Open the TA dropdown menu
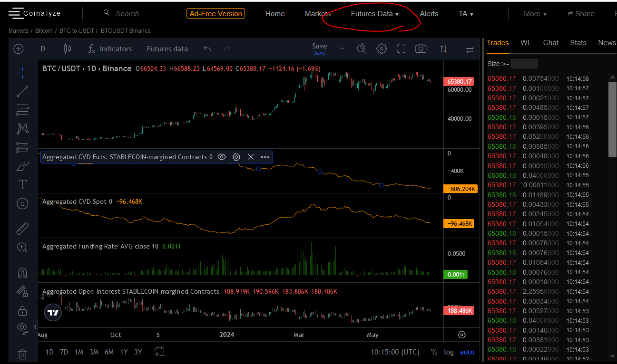617x364 pixels. [x=466, y=14]
